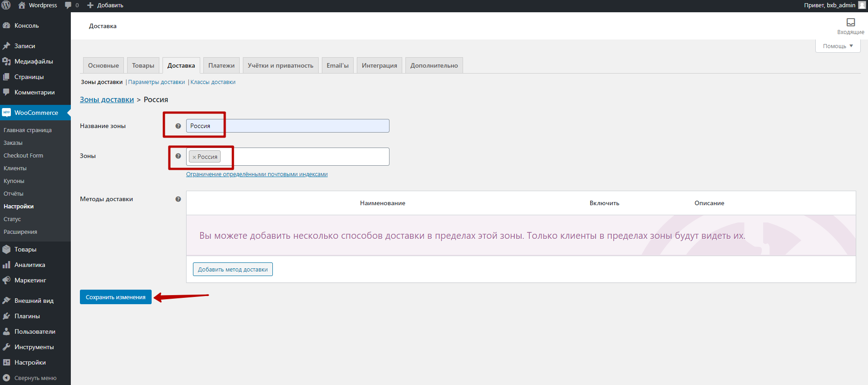
Task: Open Медиафайлы in the sidebar
Action: click(35, 61)
